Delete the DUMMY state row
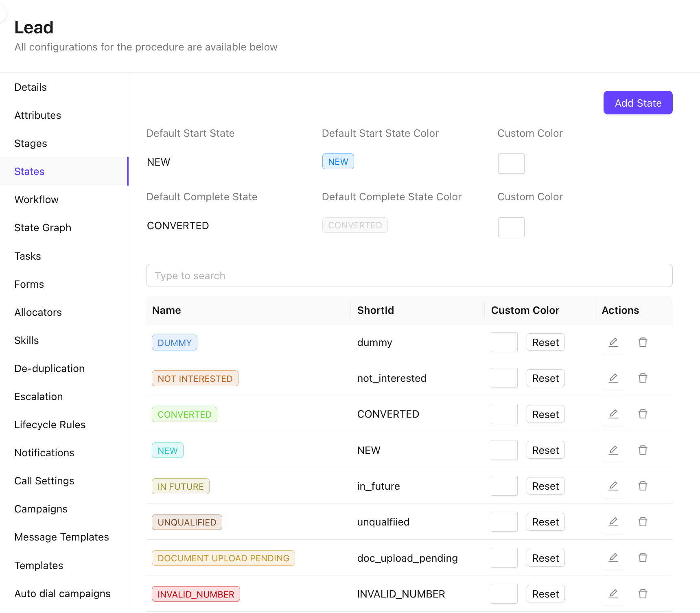 (x=643, y=342)
